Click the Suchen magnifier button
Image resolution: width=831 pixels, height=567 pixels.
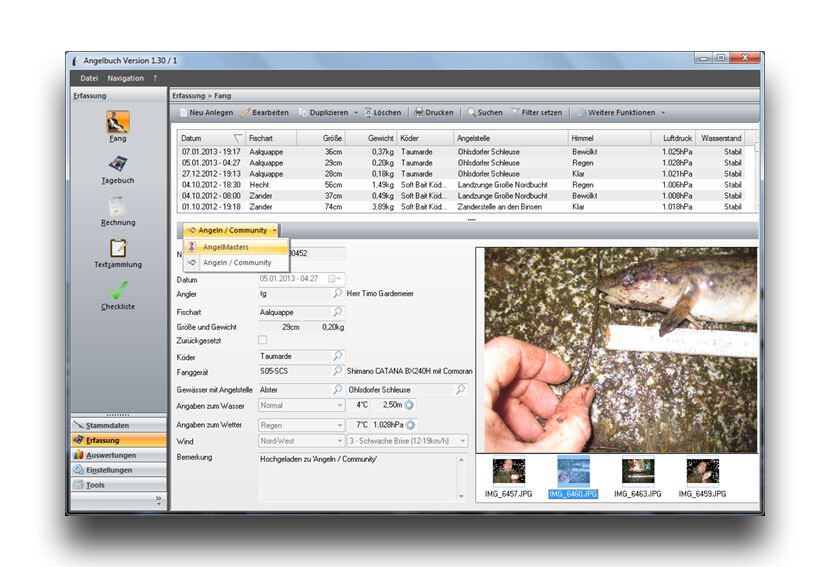(x=485, y=112)
